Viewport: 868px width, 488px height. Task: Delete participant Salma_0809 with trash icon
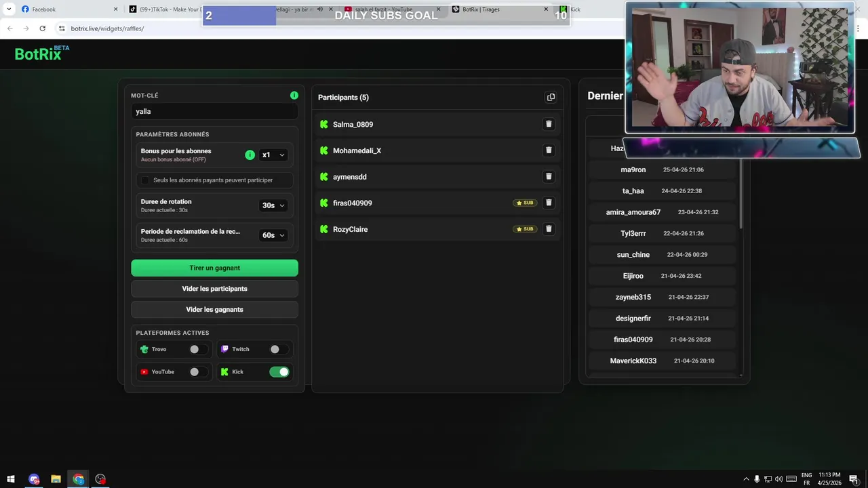pos(549,124)
